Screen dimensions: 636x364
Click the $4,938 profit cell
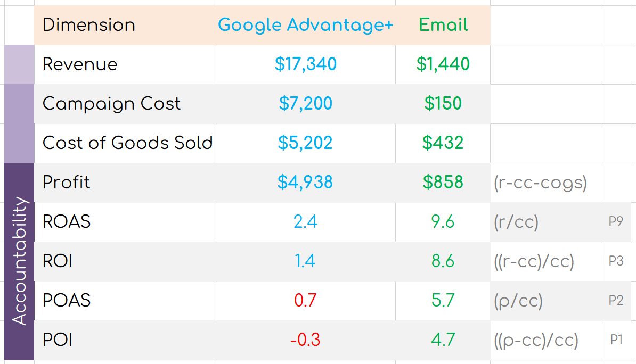coord(305,183)
